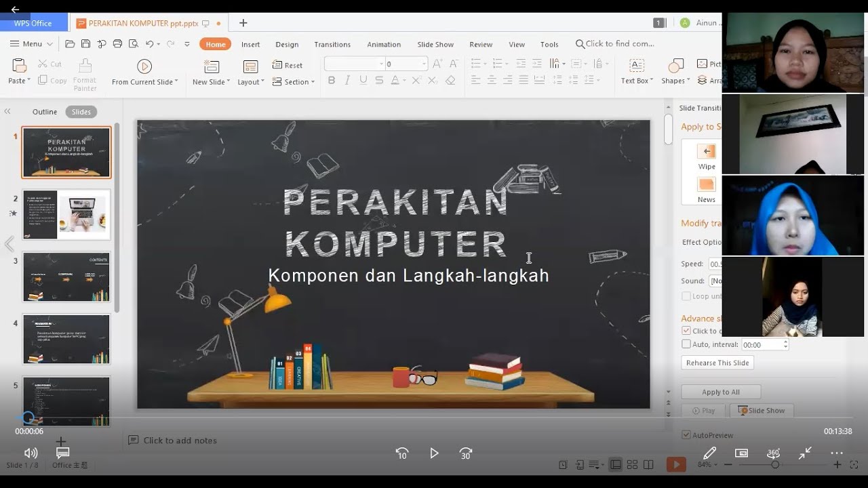Insert a Text Box from the ribbon
The width and height of the screenshot is (868, 488).
tap(636, 66)
